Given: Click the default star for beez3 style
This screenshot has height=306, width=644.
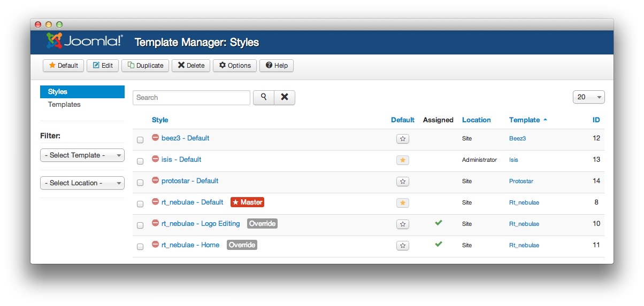Looking at the screenshot, I should click(403, 139).
